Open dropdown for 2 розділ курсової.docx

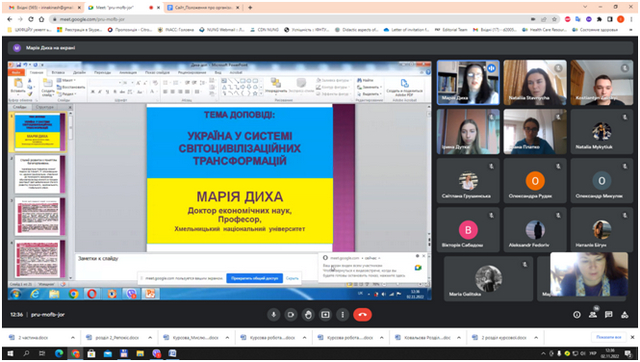(536, 338)
